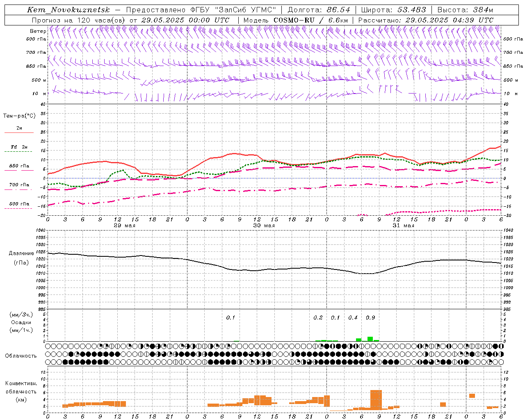Viewport: 525px width, 420px height.
Task: Click 'Рассчитано: 29.05.2025 04:39 UTC' text
Action: point(426,20)
